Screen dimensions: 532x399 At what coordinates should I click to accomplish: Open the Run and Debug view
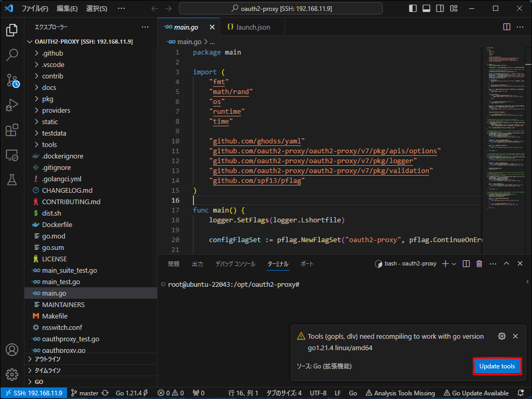click(x=12, y=105)
